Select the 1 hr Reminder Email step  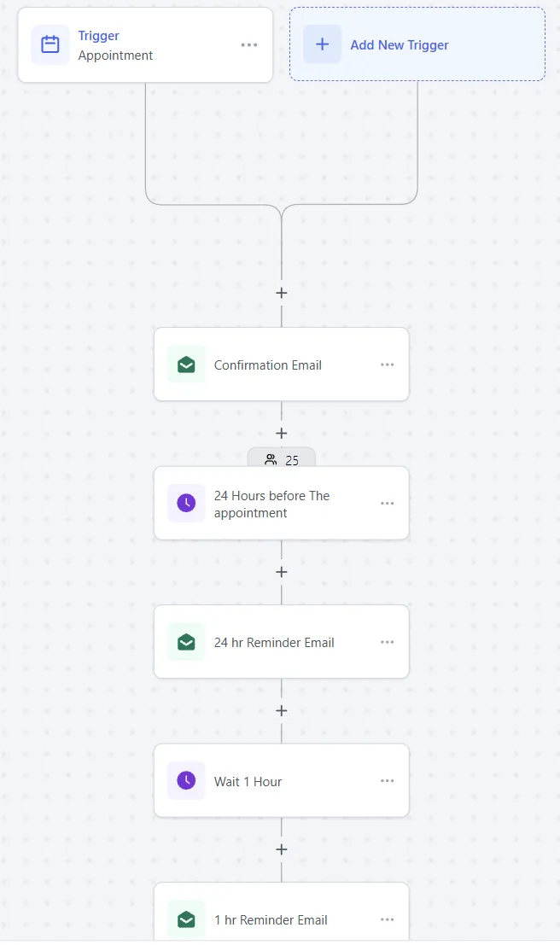(x=271, y=919)
